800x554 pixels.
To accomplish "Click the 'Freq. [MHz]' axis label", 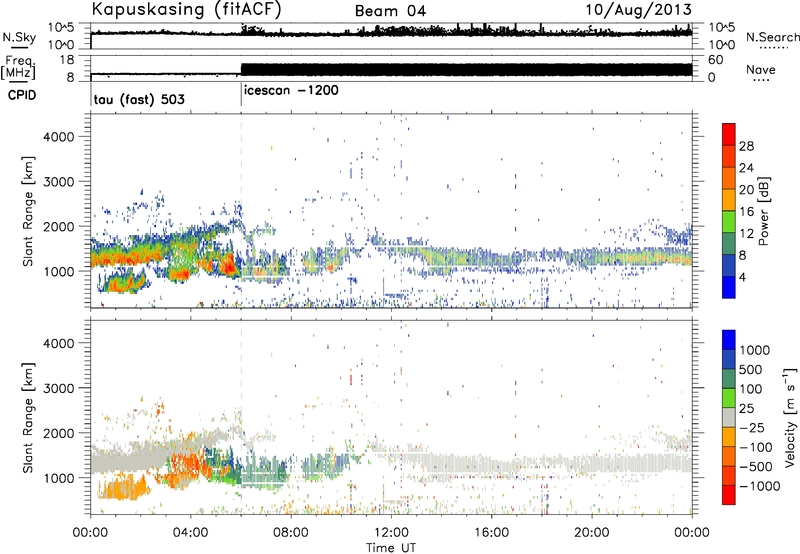I will click(x=20, y=67).
